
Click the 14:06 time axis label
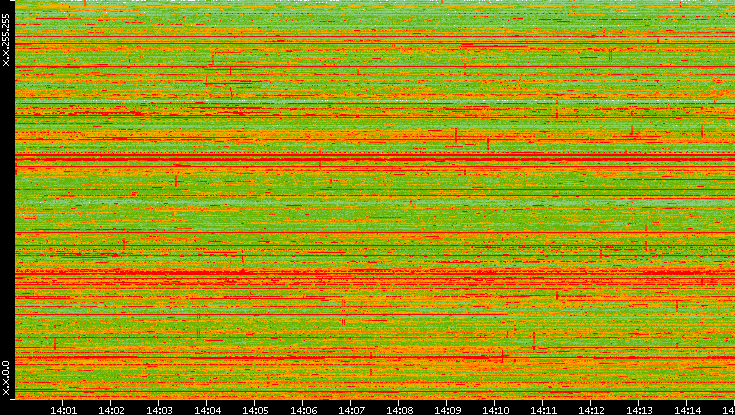(x=303, y=410)
